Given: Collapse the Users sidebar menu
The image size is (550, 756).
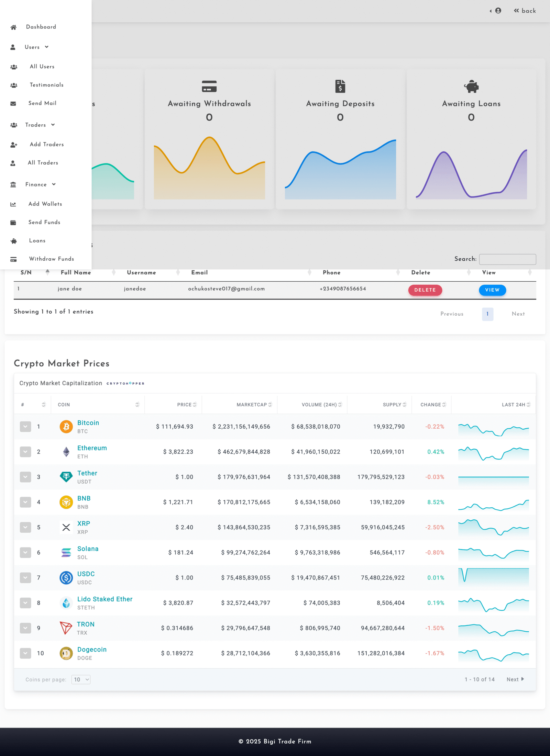Looking at the screenshot, I should [x=36, y=47].
